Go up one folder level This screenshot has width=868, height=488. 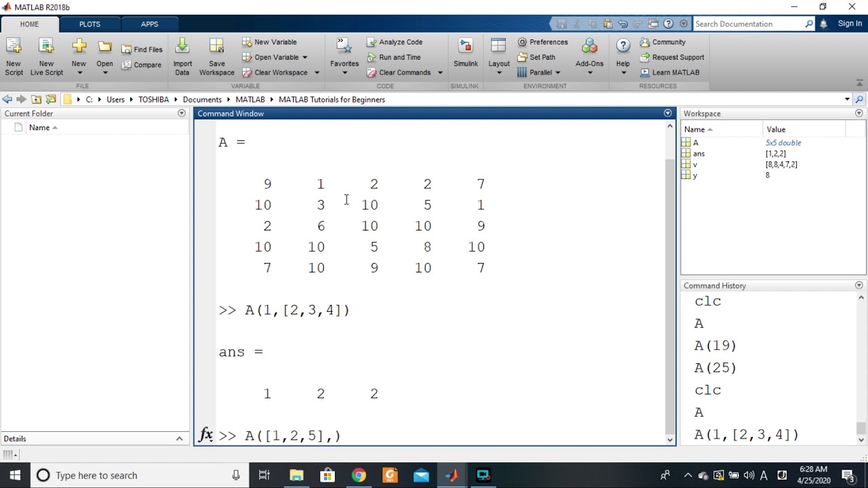pos(37,100)
